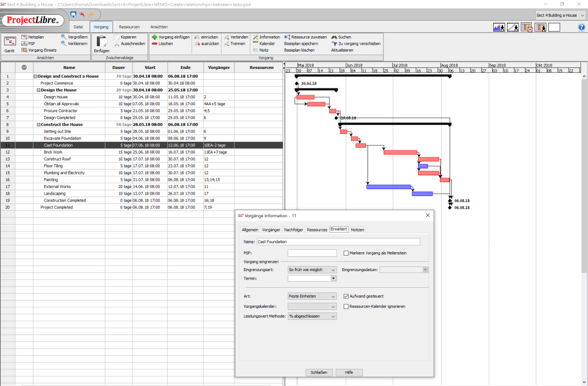Click the Suchen binoculars icon

pyautogui.click(x=334, y=37)
